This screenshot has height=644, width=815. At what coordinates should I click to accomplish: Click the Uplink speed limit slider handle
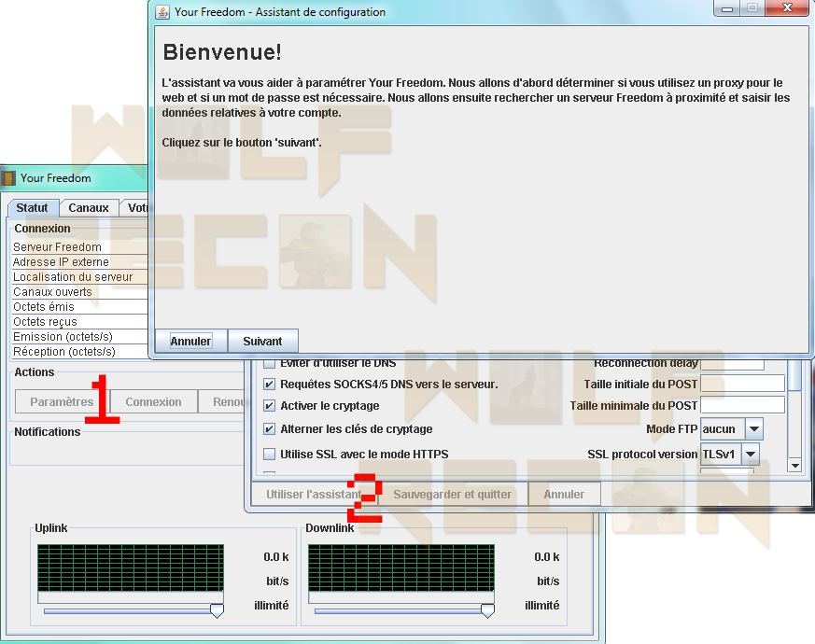coord(217,610)
